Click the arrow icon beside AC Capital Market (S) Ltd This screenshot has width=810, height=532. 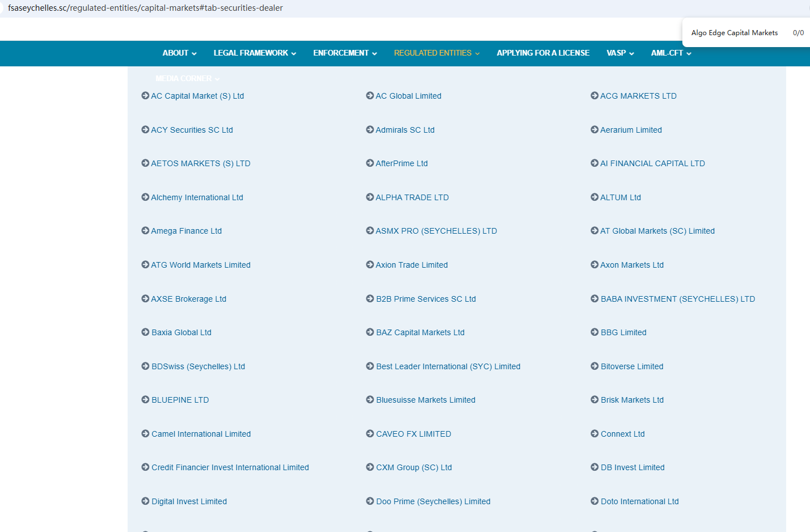[x=145, y=96]
